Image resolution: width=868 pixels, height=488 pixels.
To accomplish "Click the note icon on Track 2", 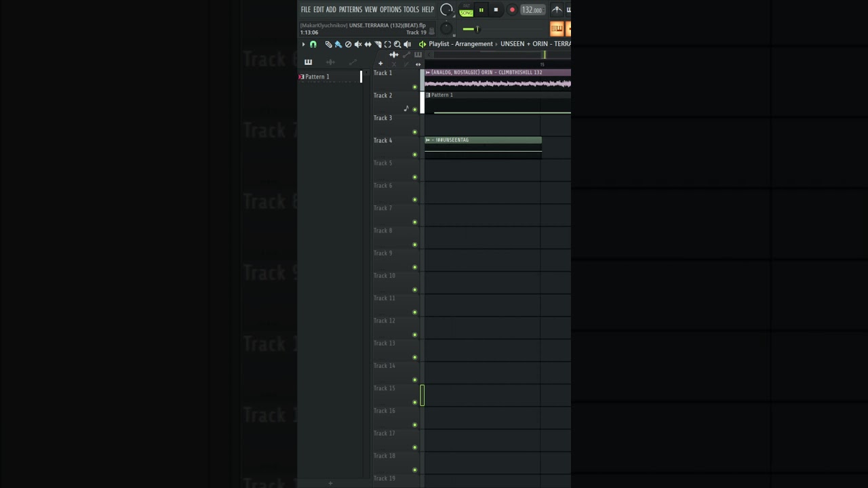I will (406, 108).
